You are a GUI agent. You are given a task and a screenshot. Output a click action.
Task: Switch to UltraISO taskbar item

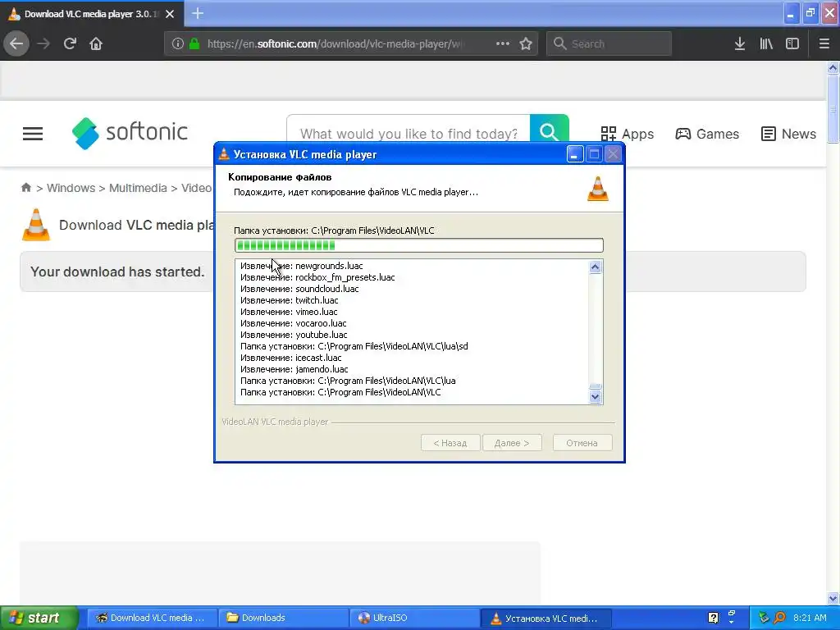pyautogui.click(x=414, y=619)
